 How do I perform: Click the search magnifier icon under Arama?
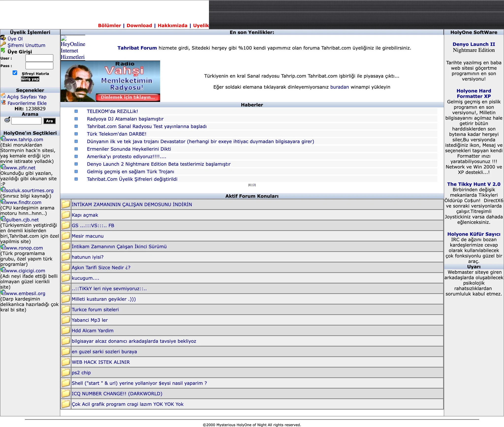click(7, 120)
